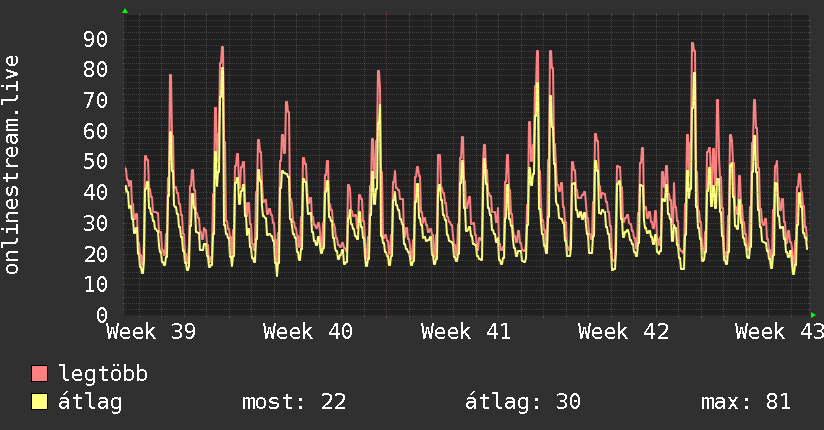Screen dimensions: 824x430
Task: Click the Week 42 axis label
Action: [623, 332]
